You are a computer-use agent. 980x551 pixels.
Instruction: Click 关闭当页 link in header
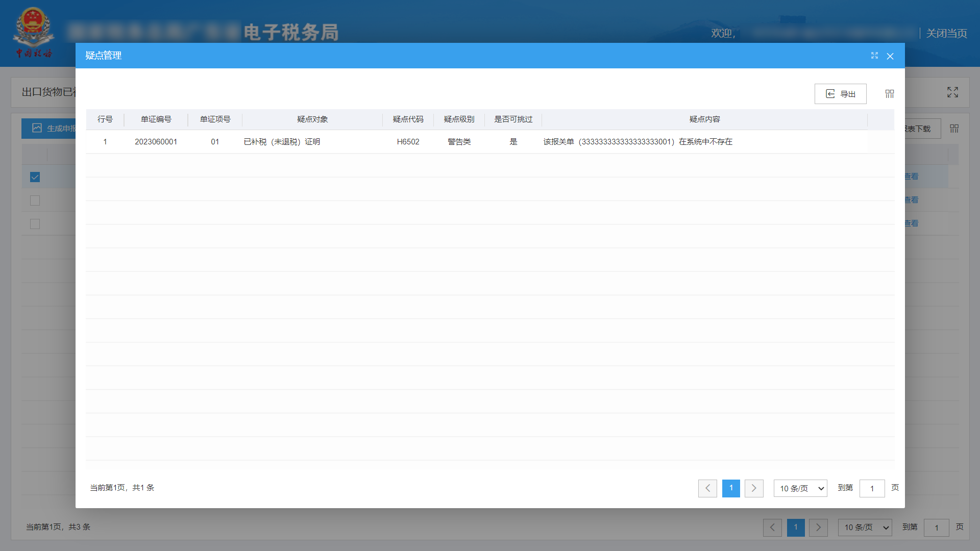pyautogui.click(x=946, y=33)
